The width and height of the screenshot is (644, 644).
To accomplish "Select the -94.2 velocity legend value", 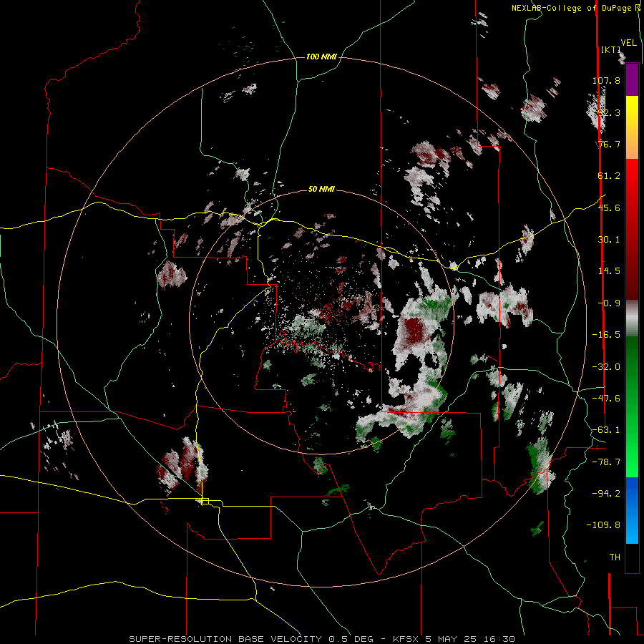I will [x=606, y=493].
